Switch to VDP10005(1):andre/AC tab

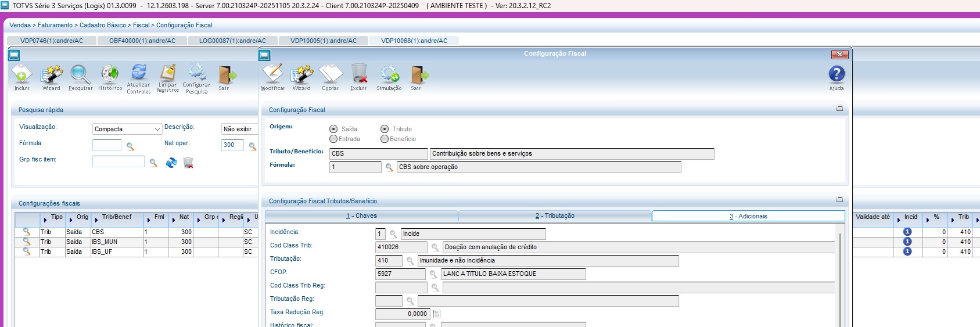pos(324,41)
